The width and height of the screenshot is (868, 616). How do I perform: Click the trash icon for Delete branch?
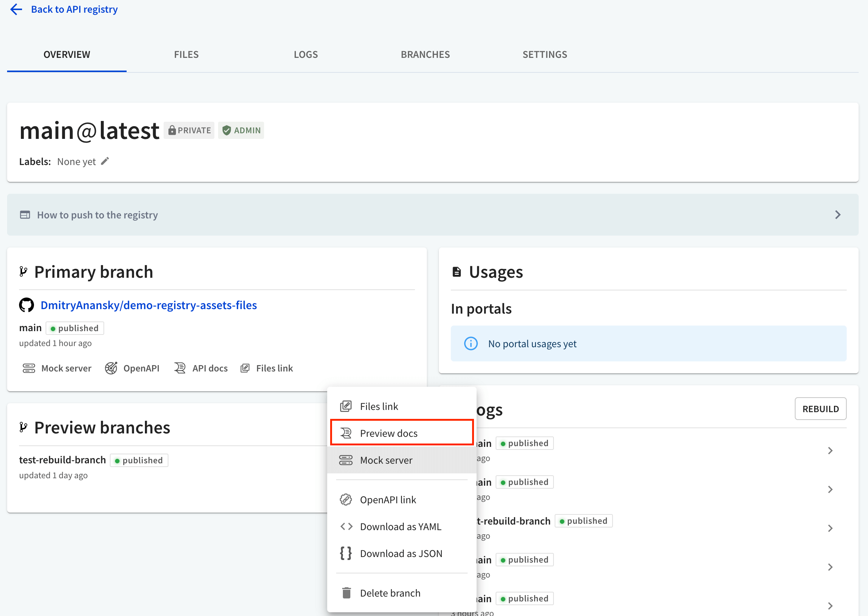click(x=346, y=592)
